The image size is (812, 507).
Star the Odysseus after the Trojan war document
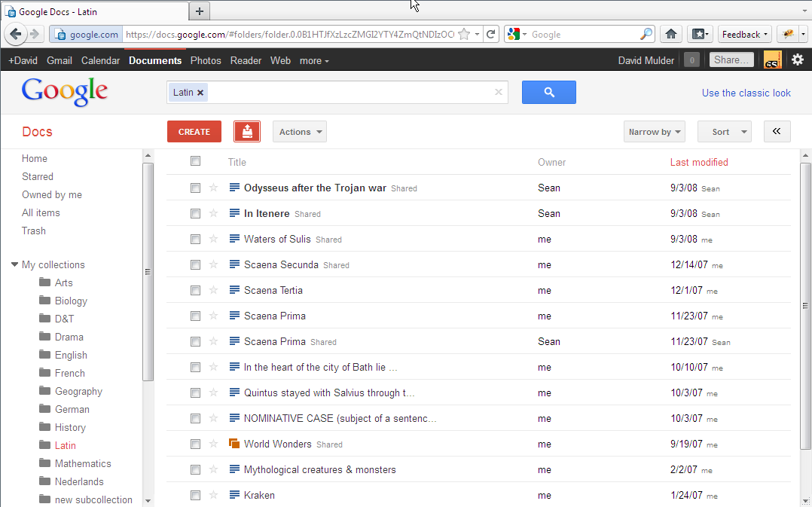pyautogui.click(x=213, y=188)
